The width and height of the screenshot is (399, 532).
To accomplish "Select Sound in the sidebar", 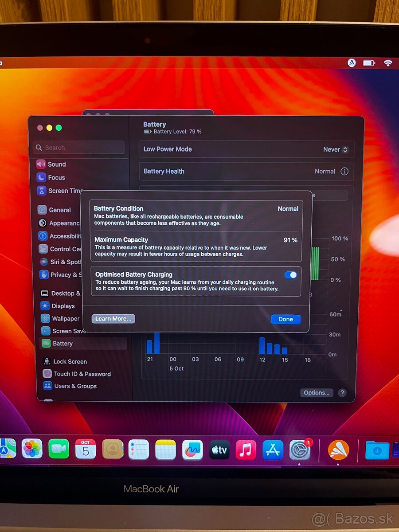I will click(56, 164).
